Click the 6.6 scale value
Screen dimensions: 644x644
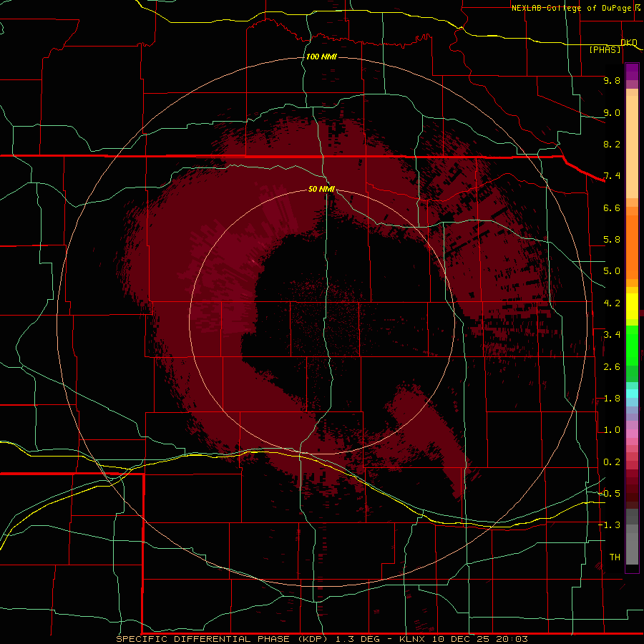pos(612,208)
